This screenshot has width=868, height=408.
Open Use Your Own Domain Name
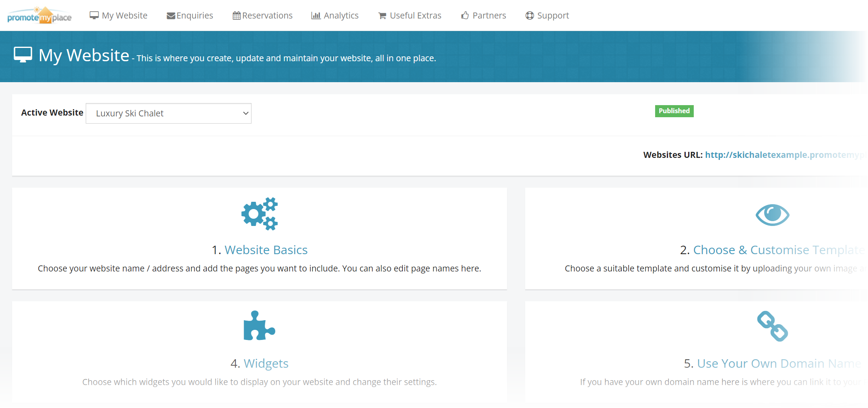coord(779,364)
